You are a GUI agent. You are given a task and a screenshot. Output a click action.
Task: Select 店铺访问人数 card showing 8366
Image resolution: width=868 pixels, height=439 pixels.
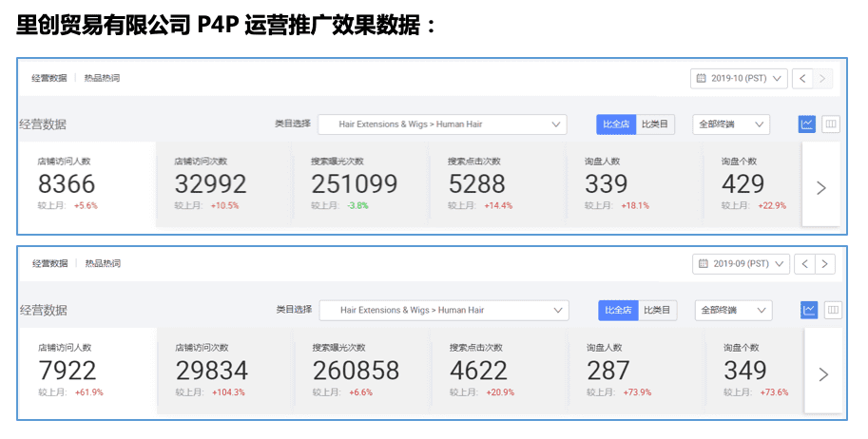87,183
